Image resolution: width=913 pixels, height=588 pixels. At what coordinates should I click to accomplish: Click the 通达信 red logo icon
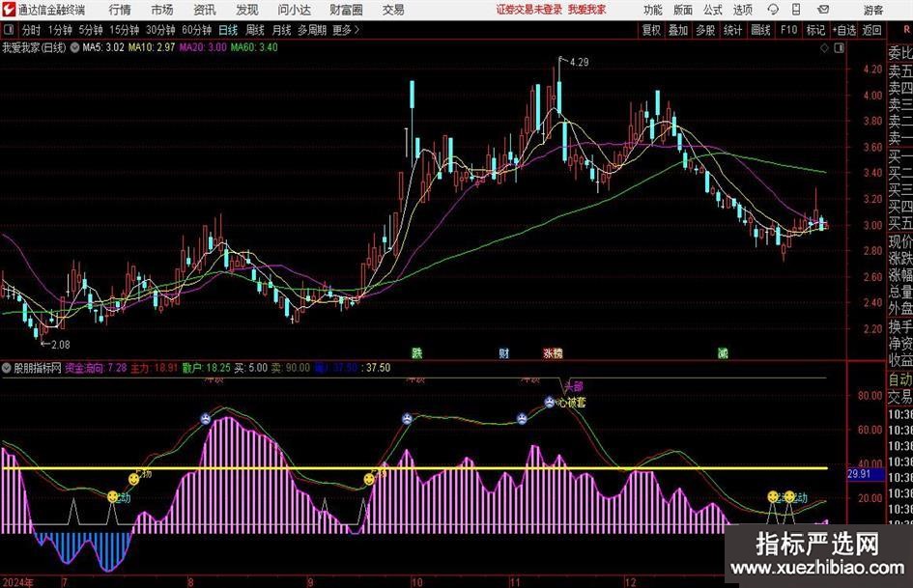tap(9, 10)
